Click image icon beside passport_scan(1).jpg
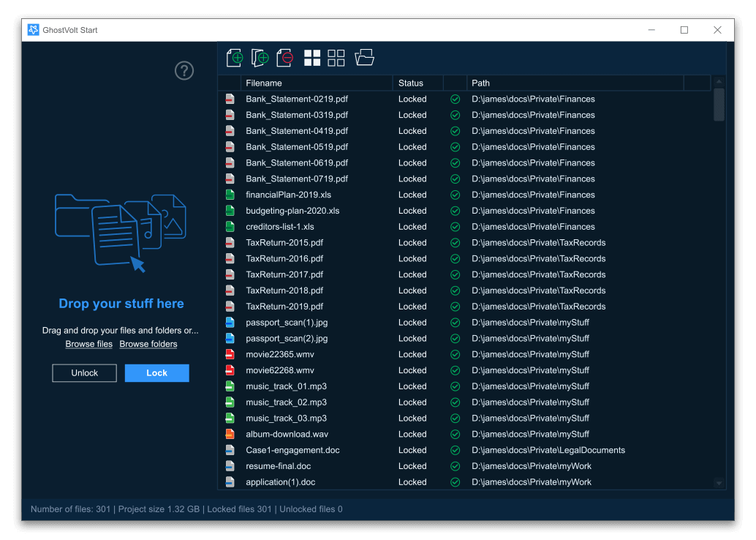 click(x=230, y=323)
